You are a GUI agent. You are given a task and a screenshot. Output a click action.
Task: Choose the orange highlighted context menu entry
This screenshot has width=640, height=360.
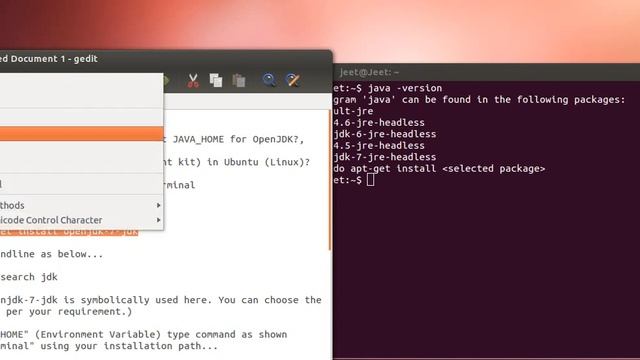click(x=82, y=133)
